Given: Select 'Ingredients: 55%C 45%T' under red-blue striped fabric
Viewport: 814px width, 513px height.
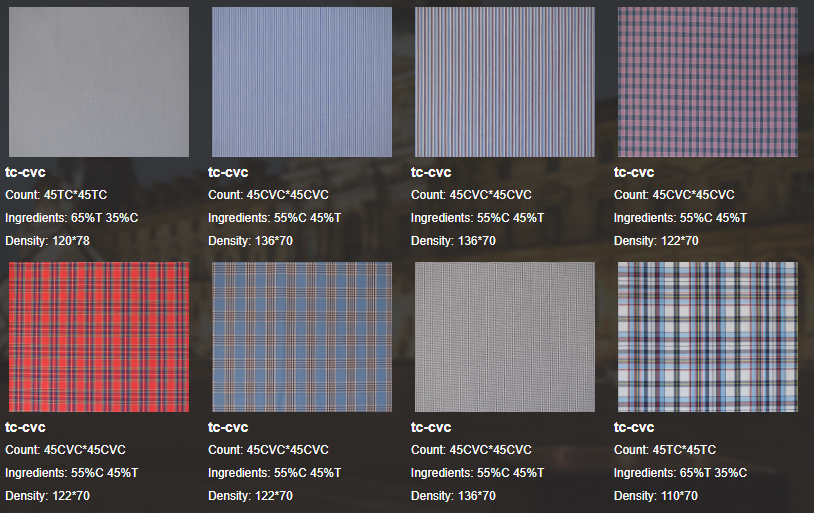Looking at the screenshot, I should [x=478, y=218].
